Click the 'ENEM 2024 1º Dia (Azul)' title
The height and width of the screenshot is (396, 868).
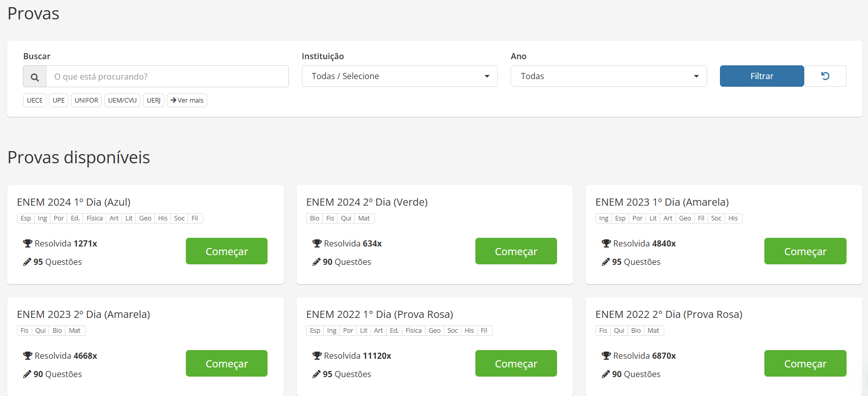pos(74,202)
